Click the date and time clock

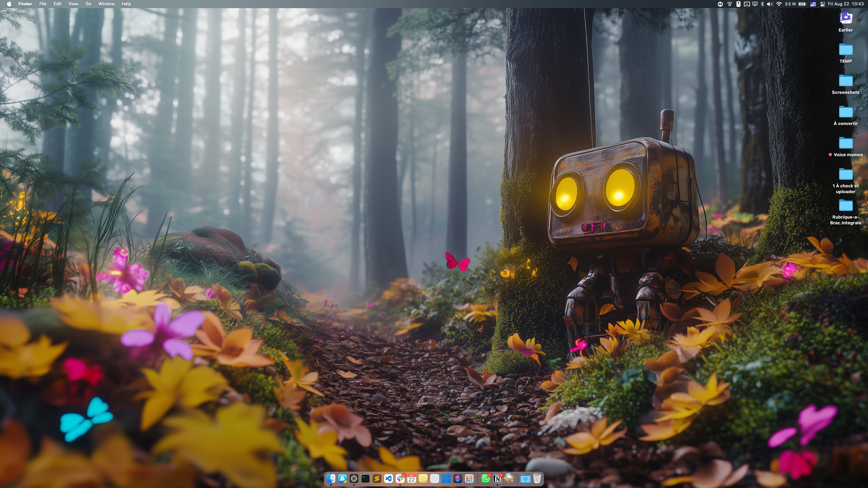coord(846,4)
